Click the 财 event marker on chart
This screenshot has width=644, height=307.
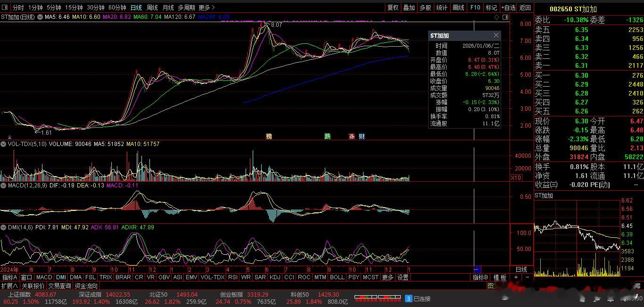point(362,137)
